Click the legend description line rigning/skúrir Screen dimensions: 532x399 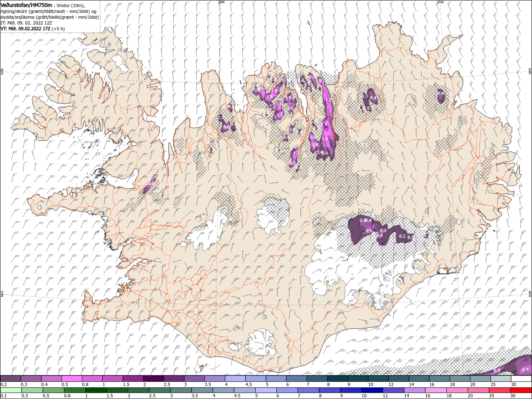pos(48,11)
